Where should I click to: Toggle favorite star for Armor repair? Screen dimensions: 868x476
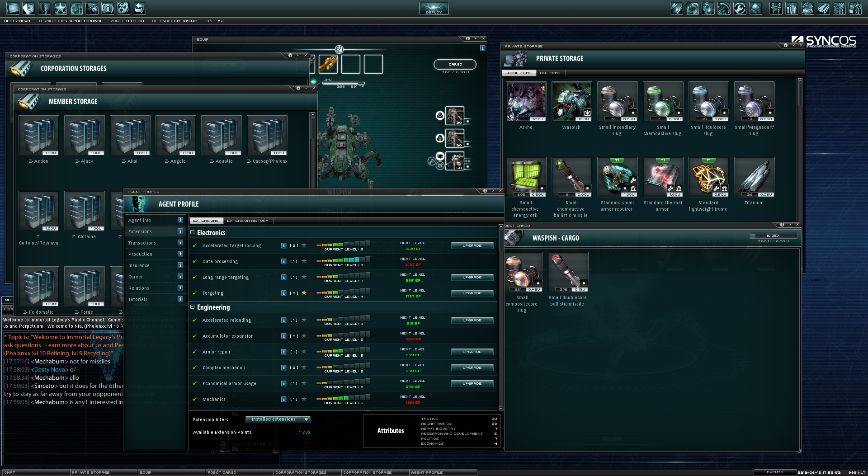[304, 352]
